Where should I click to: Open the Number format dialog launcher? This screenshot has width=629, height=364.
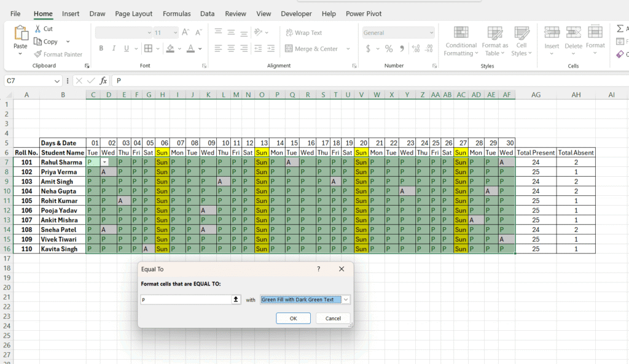coord(434,66)
